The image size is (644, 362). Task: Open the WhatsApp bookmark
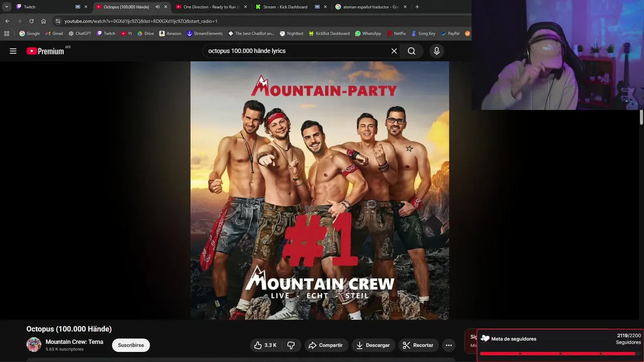point(368,34)
